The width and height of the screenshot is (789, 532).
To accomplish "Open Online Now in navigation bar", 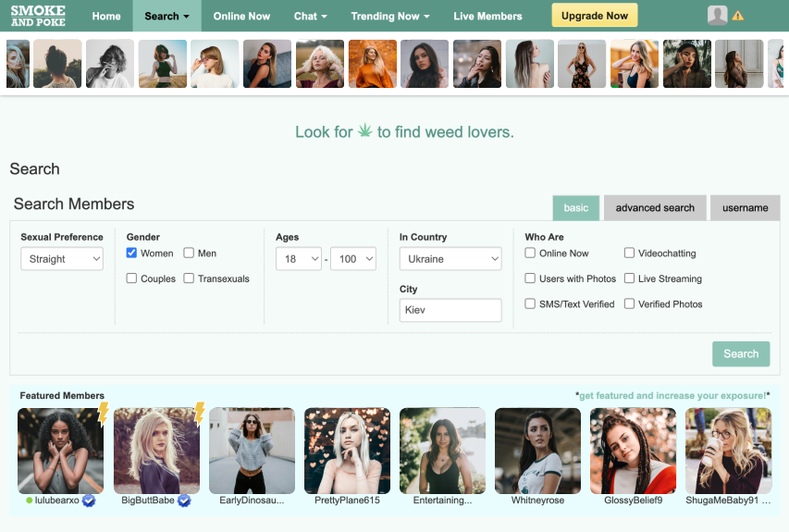I will click(241, 16).
